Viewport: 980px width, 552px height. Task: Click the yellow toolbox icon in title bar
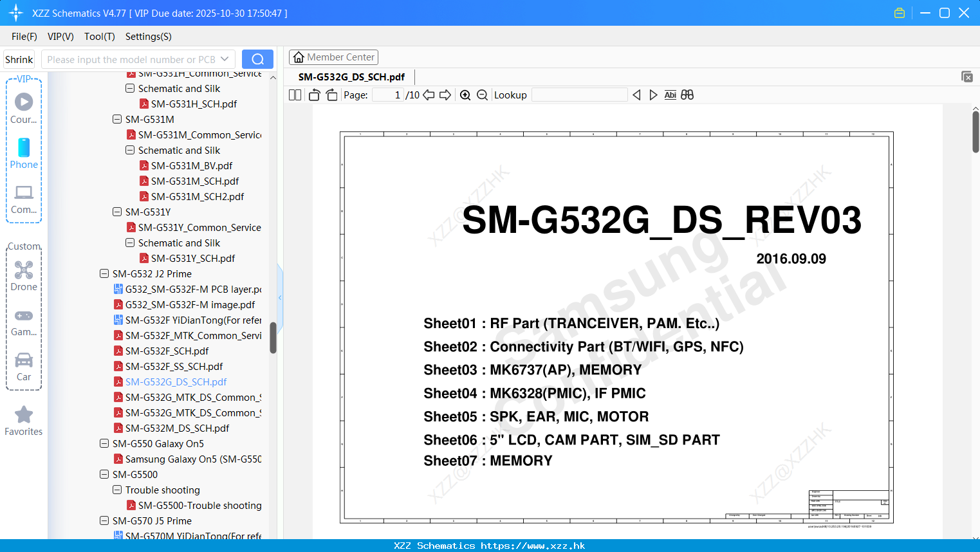(x=900, y=13)
